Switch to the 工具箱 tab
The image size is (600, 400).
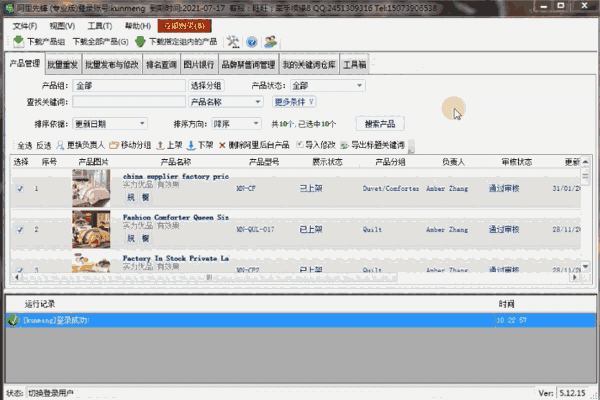point(354,65)
